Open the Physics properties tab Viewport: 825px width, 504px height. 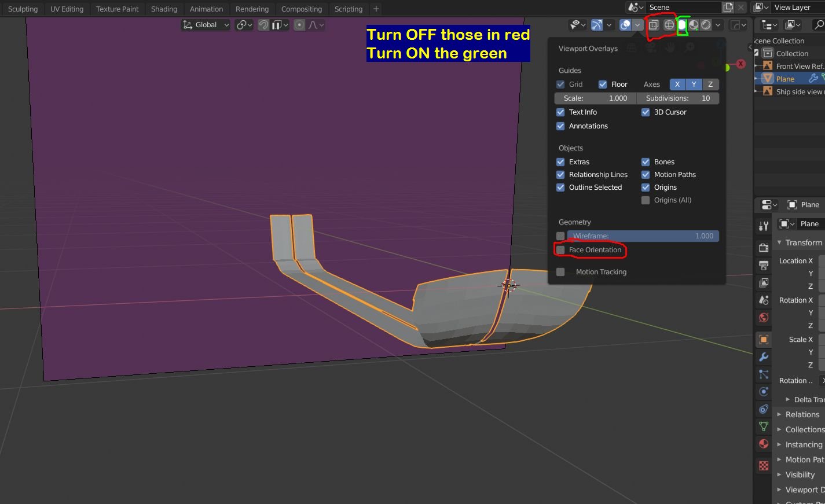click(x=764, y=392)
